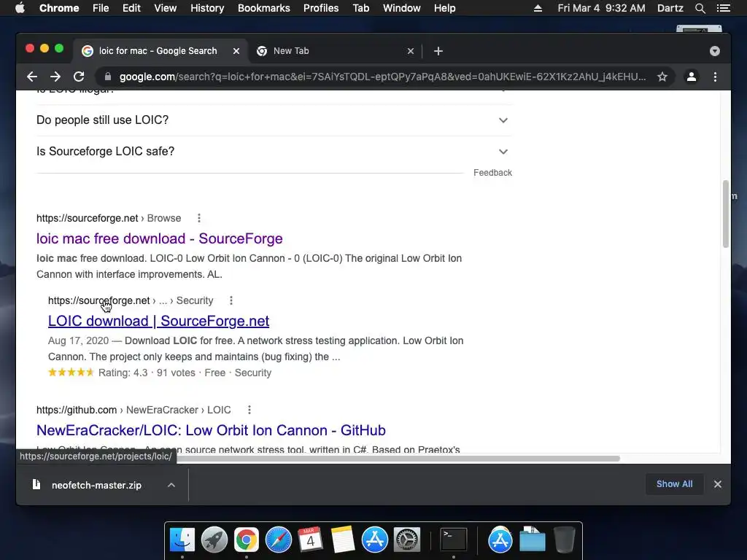
Task: Open Terminal from the Dock
Action: 454,540
